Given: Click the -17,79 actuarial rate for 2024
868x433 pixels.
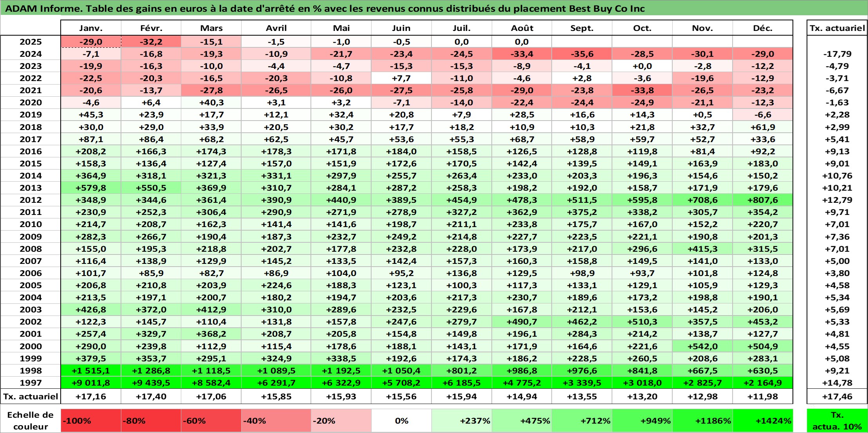Looking at the screenshot, I should tap(837, 54).
